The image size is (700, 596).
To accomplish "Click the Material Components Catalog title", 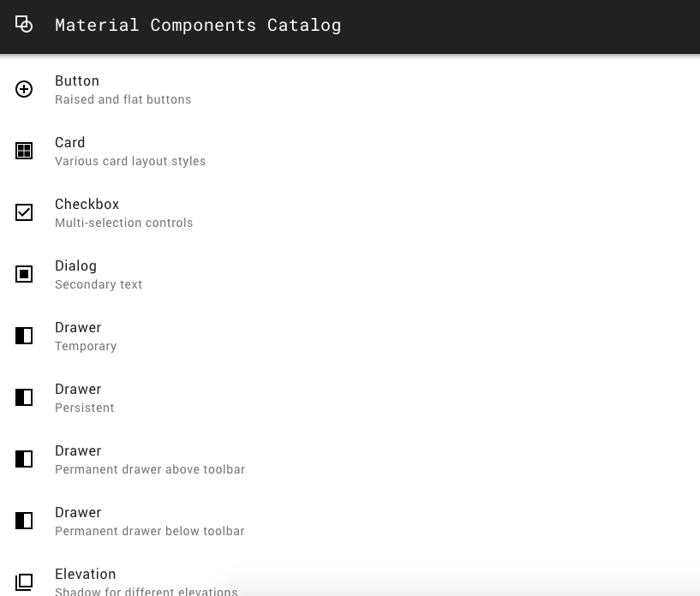I will click(198, 25).
